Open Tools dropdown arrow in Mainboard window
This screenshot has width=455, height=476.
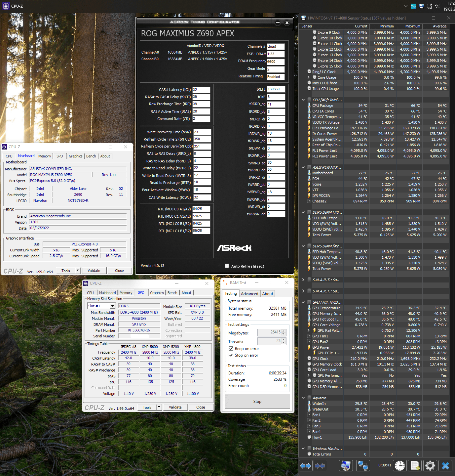78,271
